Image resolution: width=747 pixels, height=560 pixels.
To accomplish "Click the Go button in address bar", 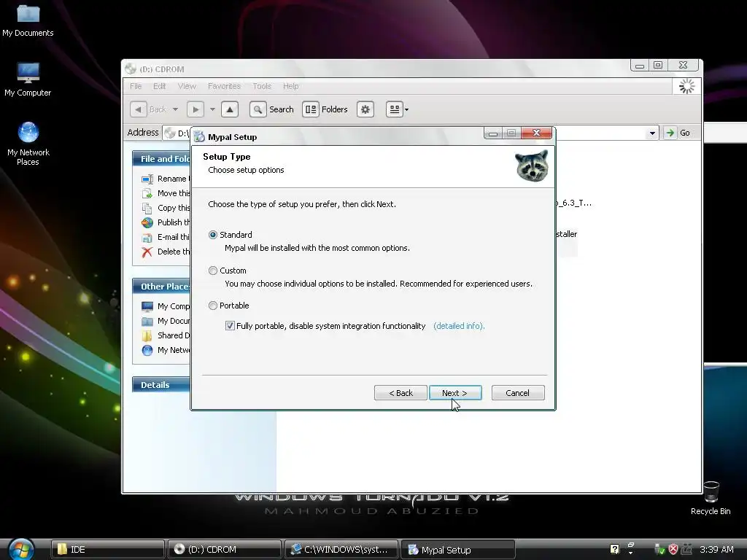I will [x=678, y=133].
